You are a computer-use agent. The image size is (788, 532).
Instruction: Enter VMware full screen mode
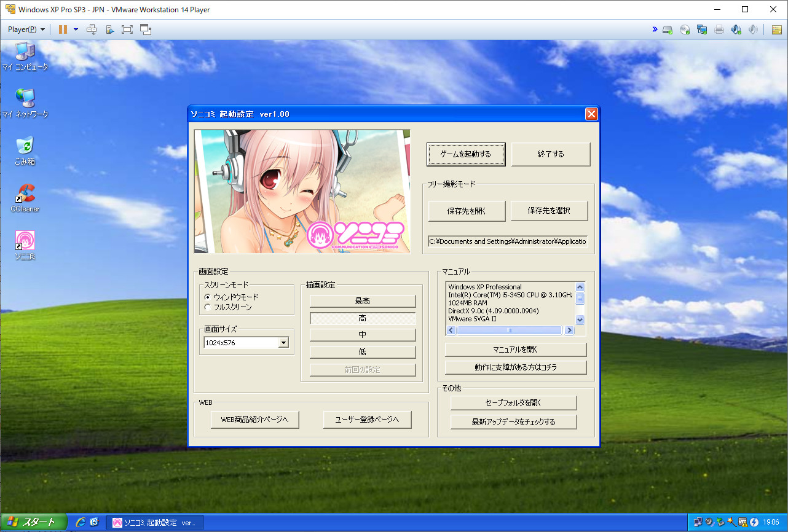tap(127, 29)
